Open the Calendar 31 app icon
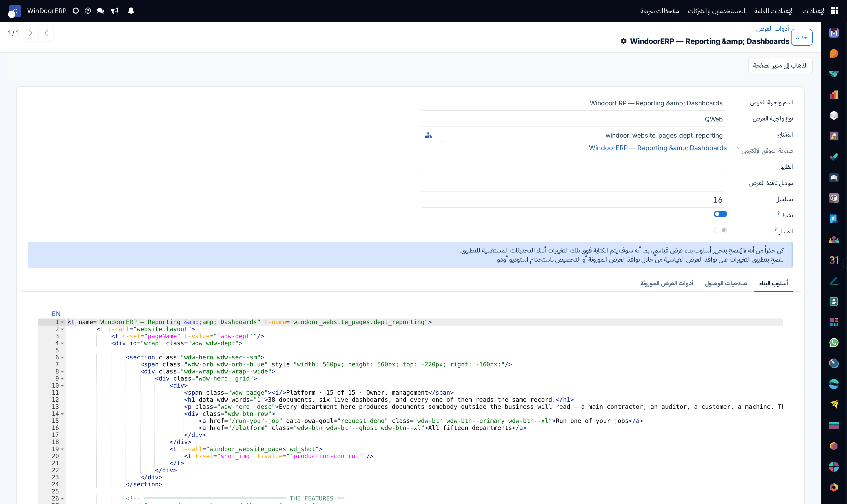Image resolution: width=847 pixels, height=504 pixels. (834, 260)
